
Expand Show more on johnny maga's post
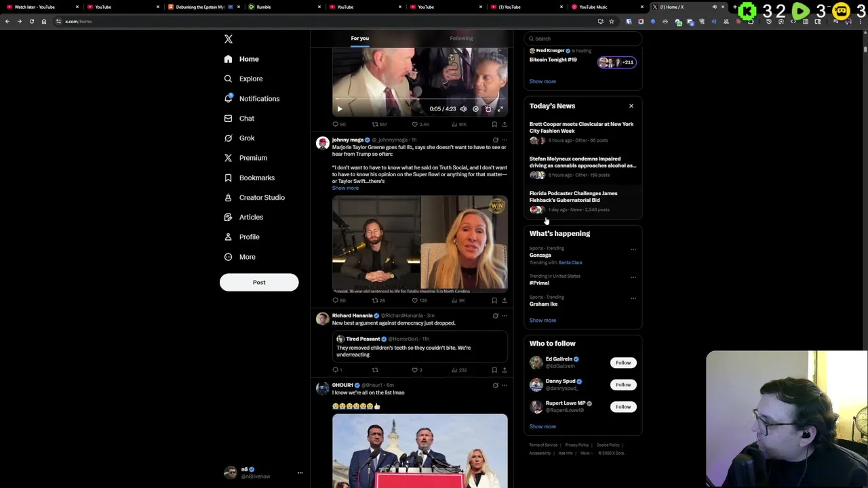tap(345, 188)
